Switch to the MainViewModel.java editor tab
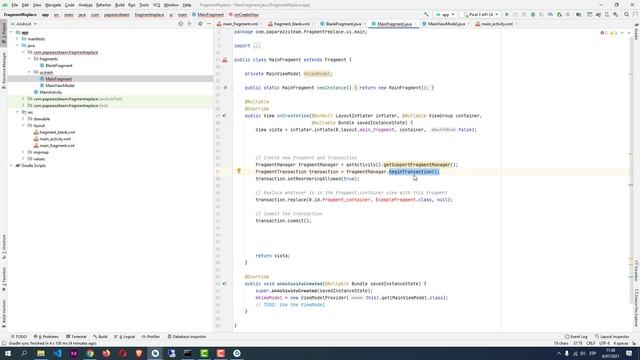This screenshot has height=360, width=640. (x=446, y=24)
